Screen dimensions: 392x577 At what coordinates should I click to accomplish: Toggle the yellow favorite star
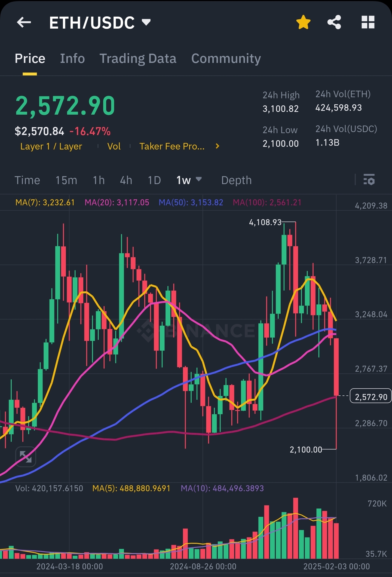click(303, 22)
